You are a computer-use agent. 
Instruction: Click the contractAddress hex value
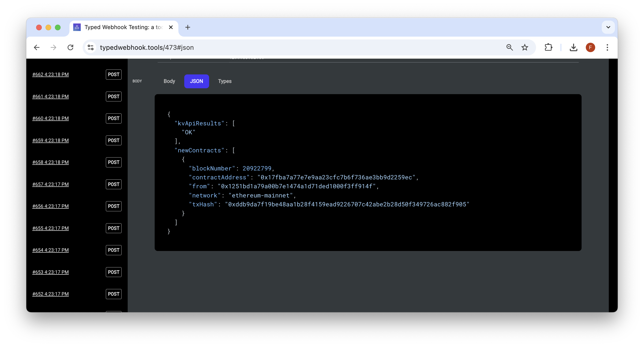click(x=336, y=177)
